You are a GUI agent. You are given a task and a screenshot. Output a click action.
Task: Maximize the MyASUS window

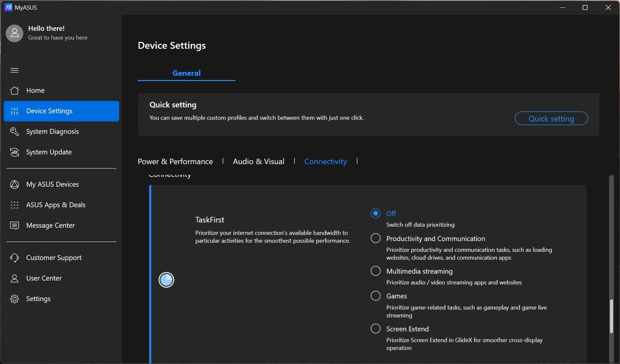585,7
